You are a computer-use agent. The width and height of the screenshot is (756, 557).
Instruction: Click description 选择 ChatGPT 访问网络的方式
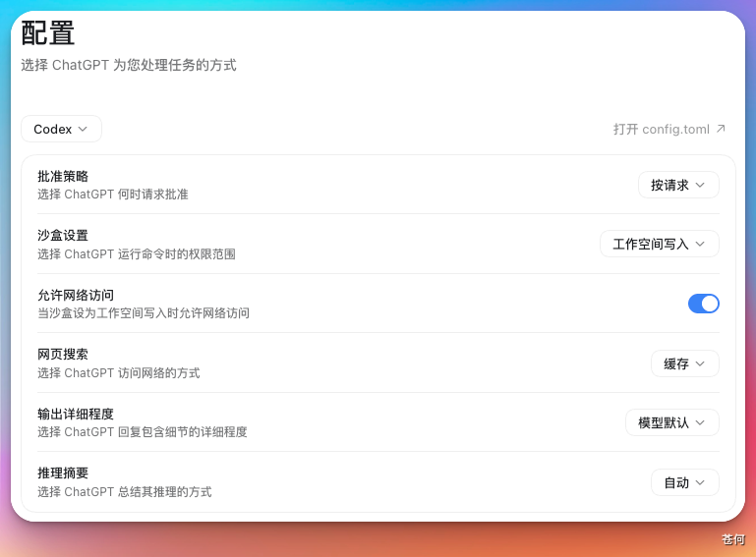pos(119,373)
